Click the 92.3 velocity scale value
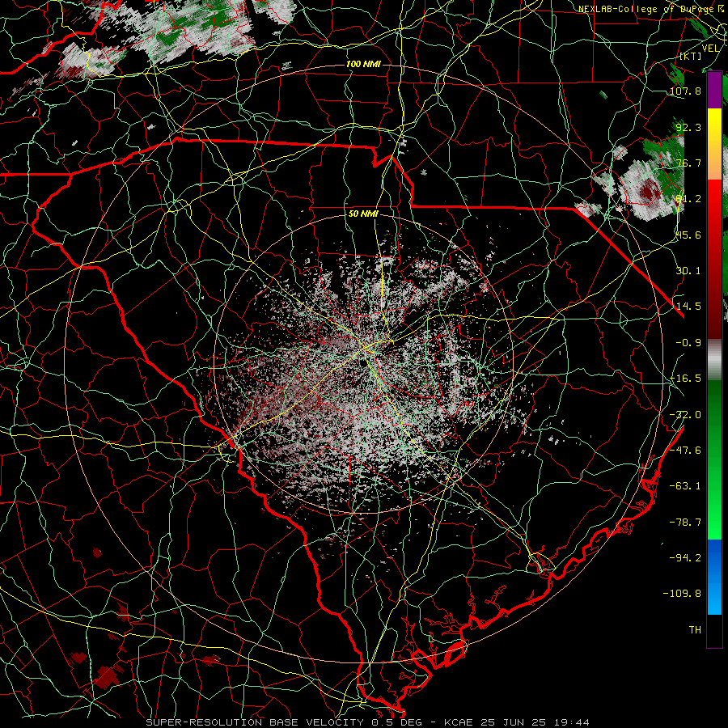The image size is (728, 728). pyautogui.click(x=688, y=127)
